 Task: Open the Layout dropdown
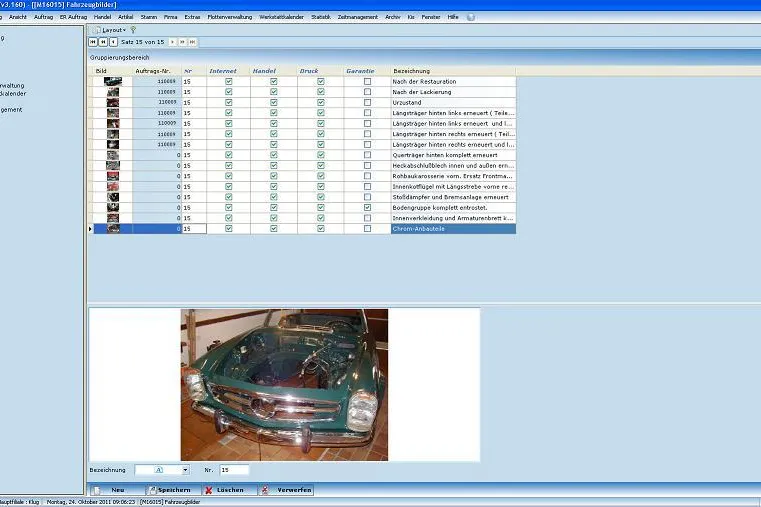pos(110,30)
